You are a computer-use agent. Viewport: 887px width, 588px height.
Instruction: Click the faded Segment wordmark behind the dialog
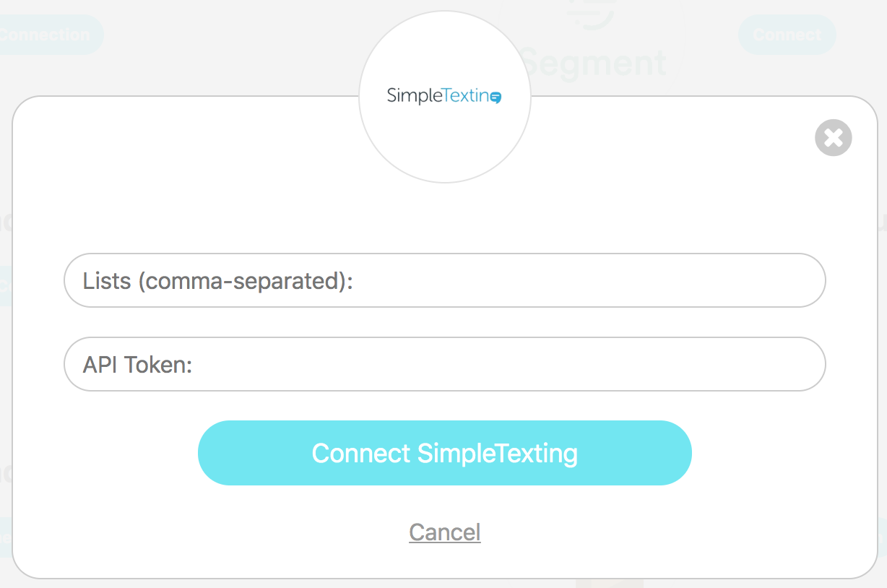coord(592,63)
